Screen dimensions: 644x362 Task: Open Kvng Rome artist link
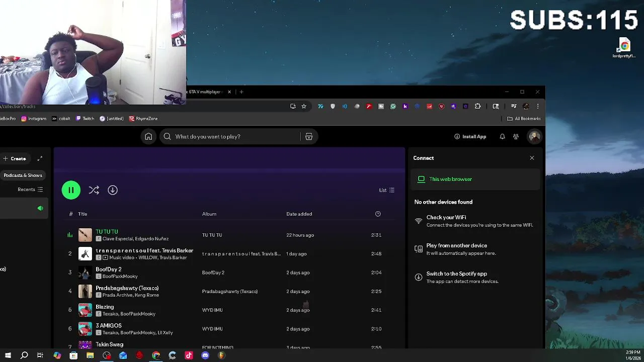pyautogui.click(x=147, y=295)
